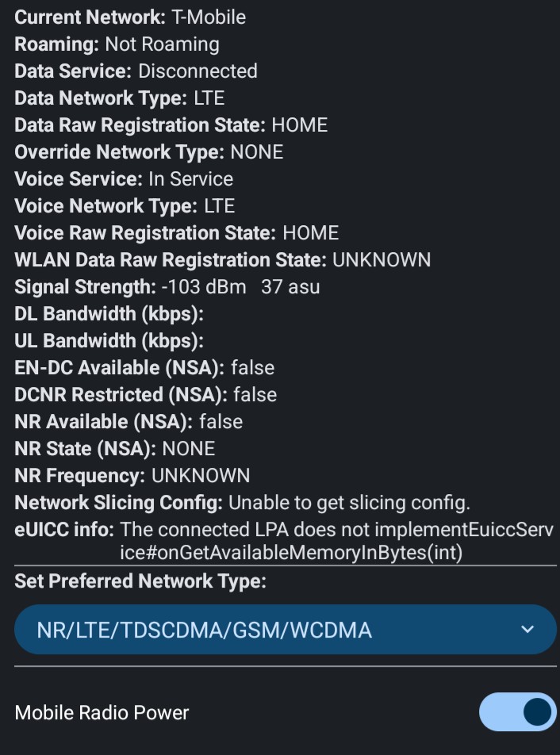The height and width of the screenshot is (755, 560).
Task: Click the chevron arrow on network type selector
Action: [527, 630]
